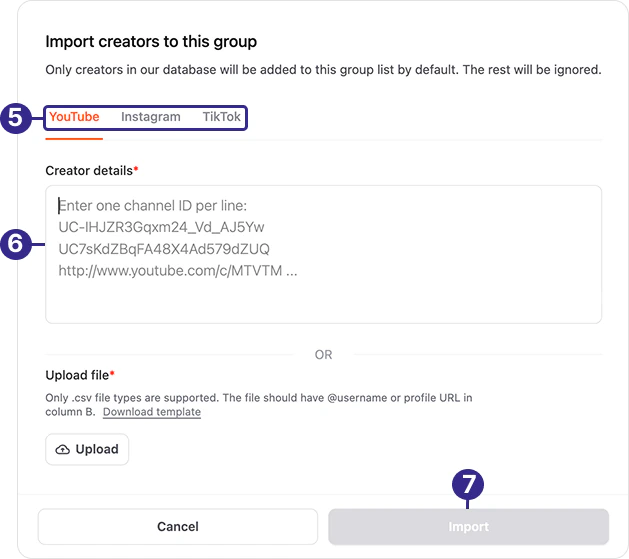Click the Cancel button
Screen dimensions: 629x559
178,527
